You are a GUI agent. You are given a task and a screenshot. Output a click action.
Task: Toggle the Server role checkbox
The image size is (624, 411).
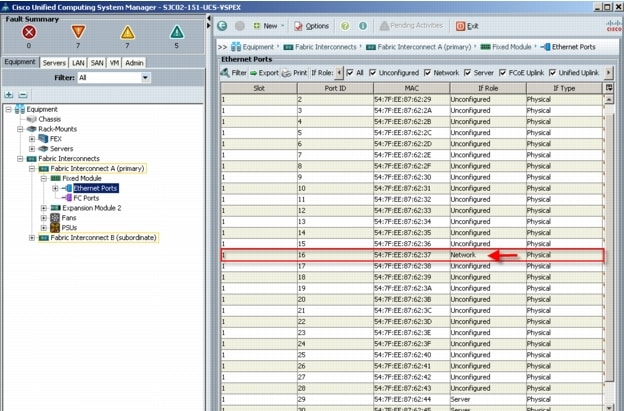[468, 73]
